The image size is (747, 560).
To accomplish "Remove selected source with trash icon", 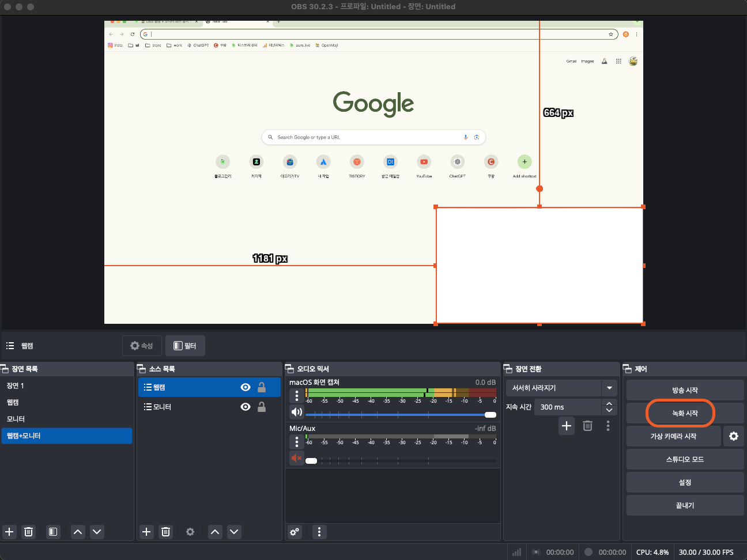I will pos(165,532).
